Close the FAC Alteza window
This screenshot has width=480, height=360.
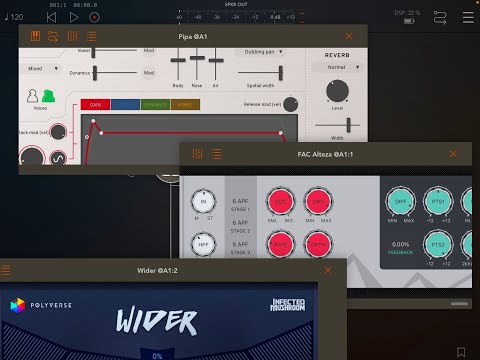coord(453,154)
